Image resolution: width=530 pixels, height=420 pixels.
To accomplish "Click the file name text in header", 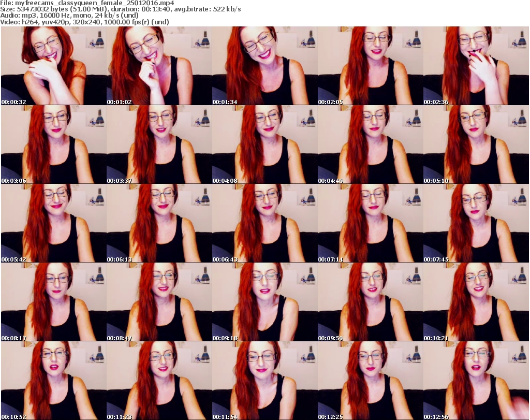I will tap(87, 3).
